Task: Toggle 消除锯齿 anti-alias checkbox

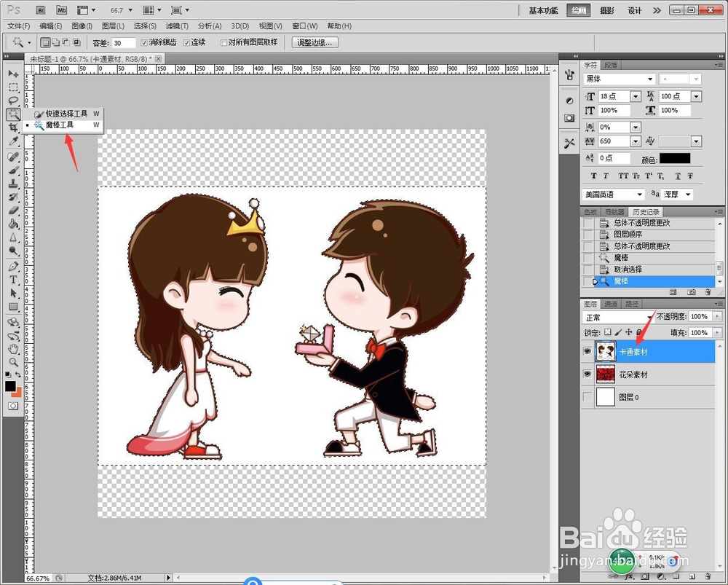Action: (144, 43)
